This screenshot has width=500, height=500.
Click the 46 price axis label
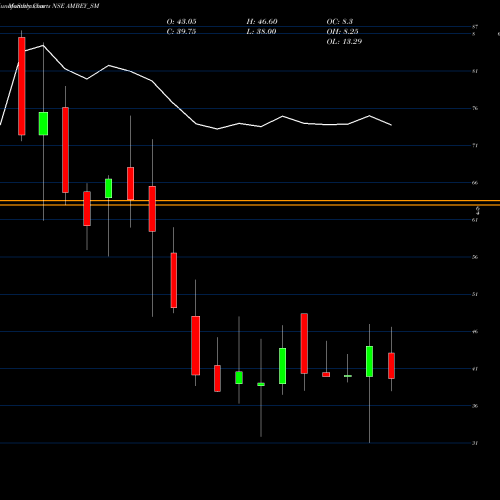475,331
